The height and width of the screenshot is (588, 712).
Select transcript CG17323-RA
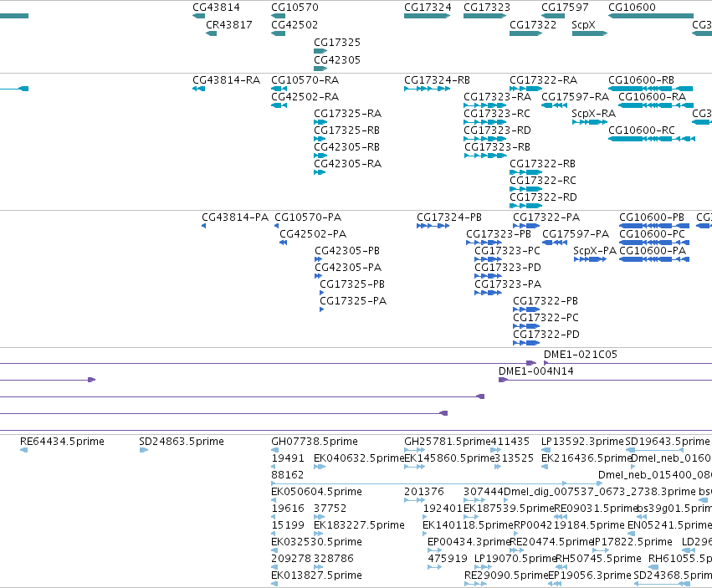(x=497, y=97)
